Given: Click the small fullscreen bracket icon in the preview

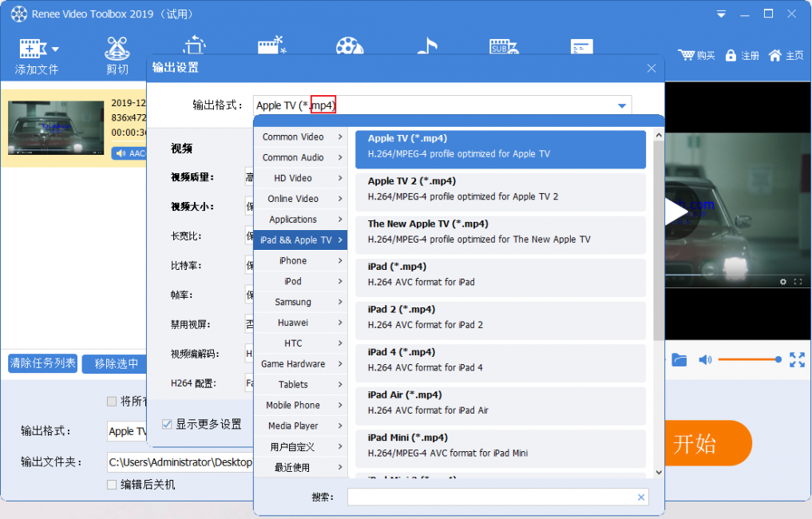Looking at the screenshot, I should 798,282.
